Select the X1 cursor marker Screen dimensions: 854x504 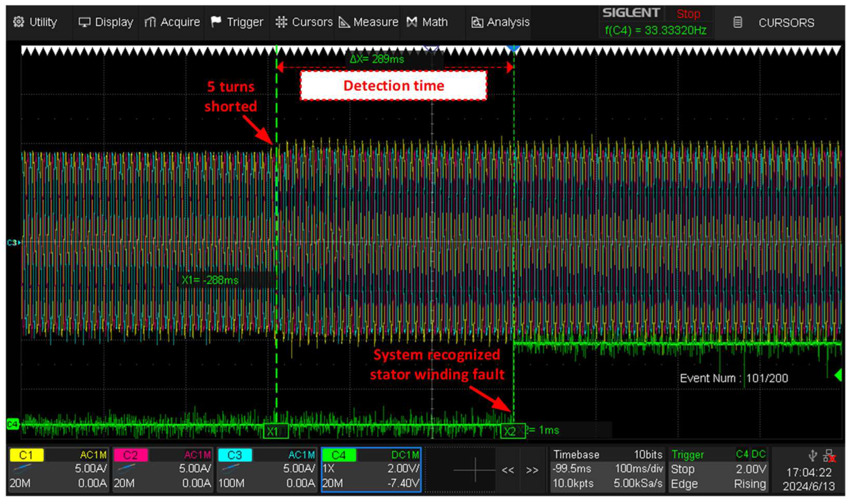click(x=276, y=431)
